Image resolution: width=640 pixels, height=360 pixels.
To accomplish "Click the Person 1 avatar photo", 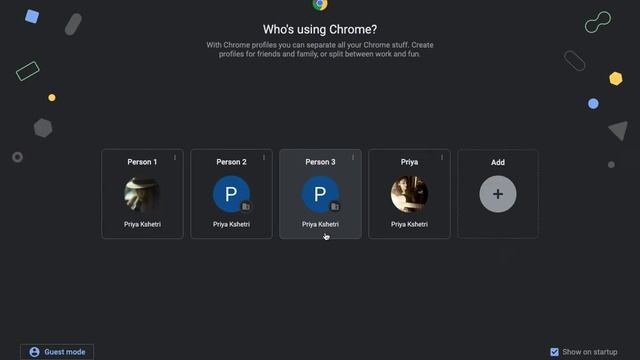I will pyautogui.click(x=142, y=194).
